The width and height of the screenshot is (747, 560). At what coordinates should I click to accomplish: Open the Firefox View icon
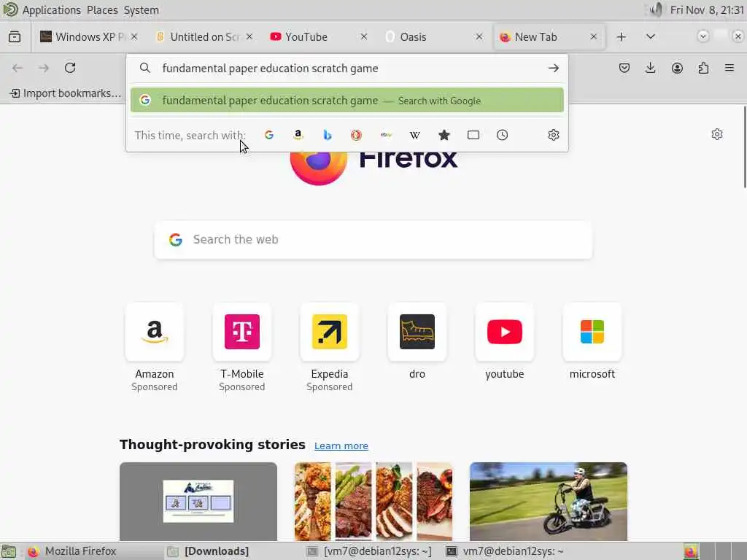(x=15, y=36)
